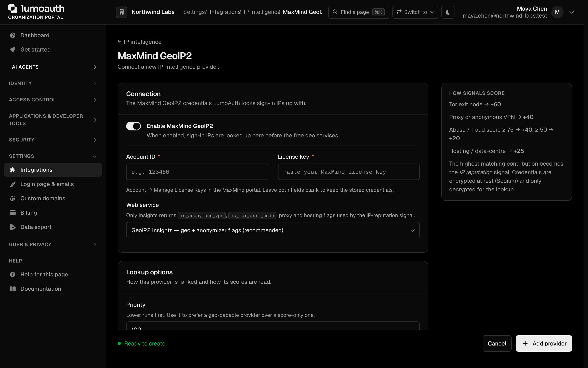
Task: Click Northwind Labs organization name
Action: click(153, 12)
